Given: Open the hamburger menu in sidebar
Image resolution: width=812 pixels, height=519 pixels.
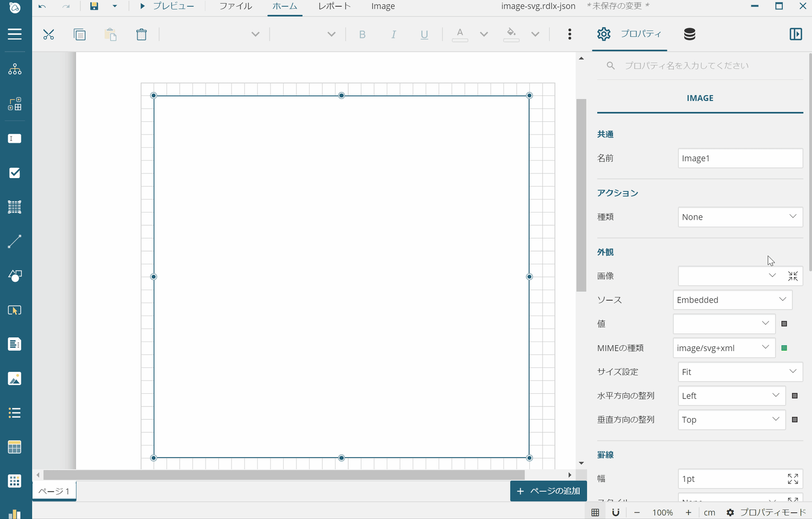Looking at the screenshot, I should (x=15, y=34).
